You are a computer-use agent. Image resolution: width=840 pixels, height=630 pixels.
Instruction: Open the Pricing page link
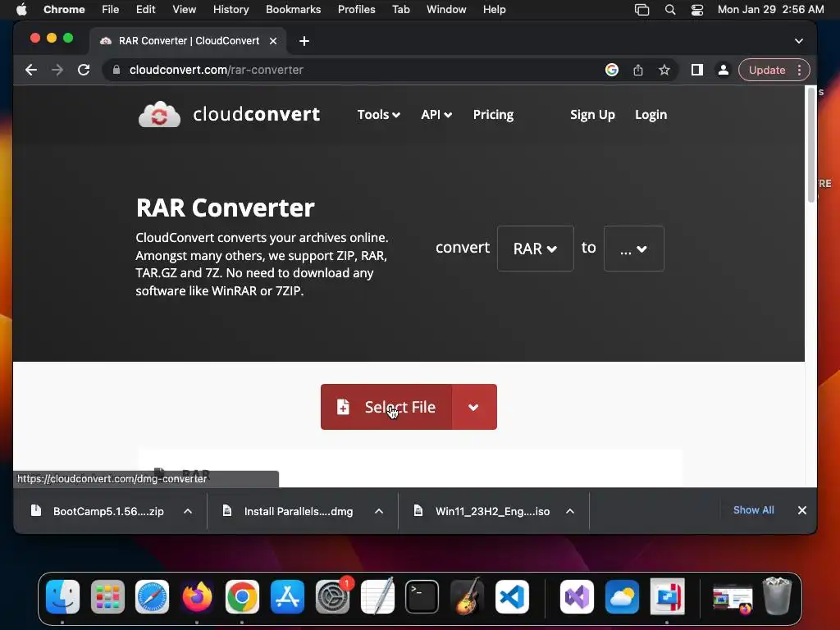tap(493, 115)
